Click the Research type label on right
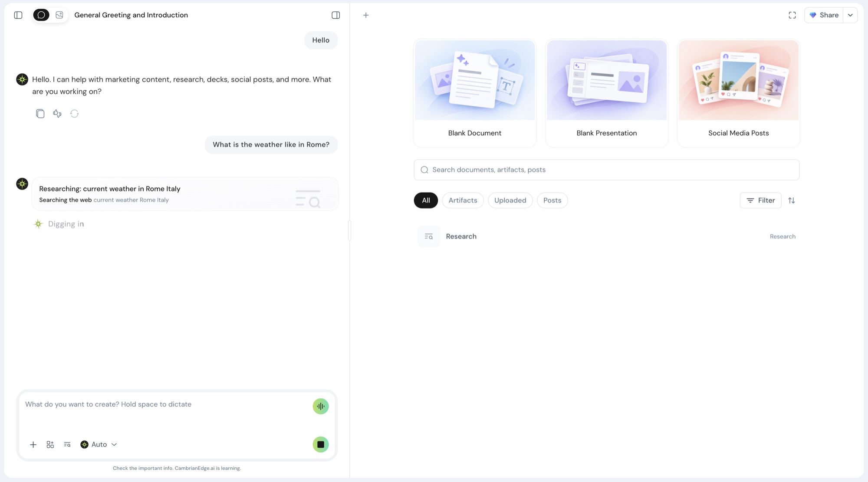This screenshot has height=482, width=868. pyautogui.click(x=783, y=236)
